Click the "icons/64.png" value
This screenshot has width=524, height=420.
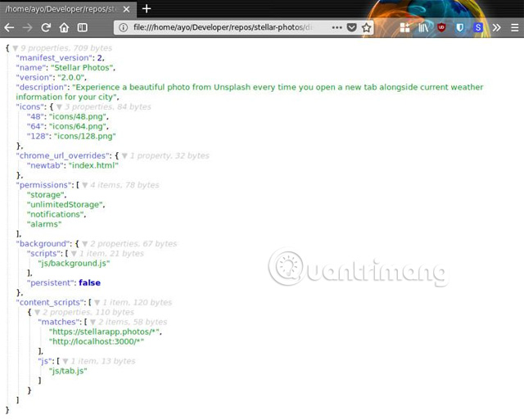coord(78,126)
